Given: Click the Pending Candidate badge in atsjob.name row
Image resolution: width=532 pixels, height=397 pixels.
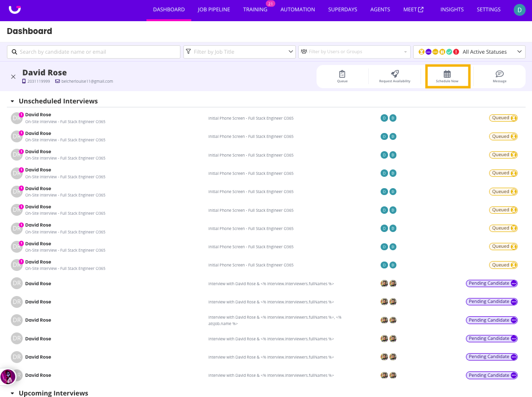Looking at the screenshot, I should coord(492,320).
